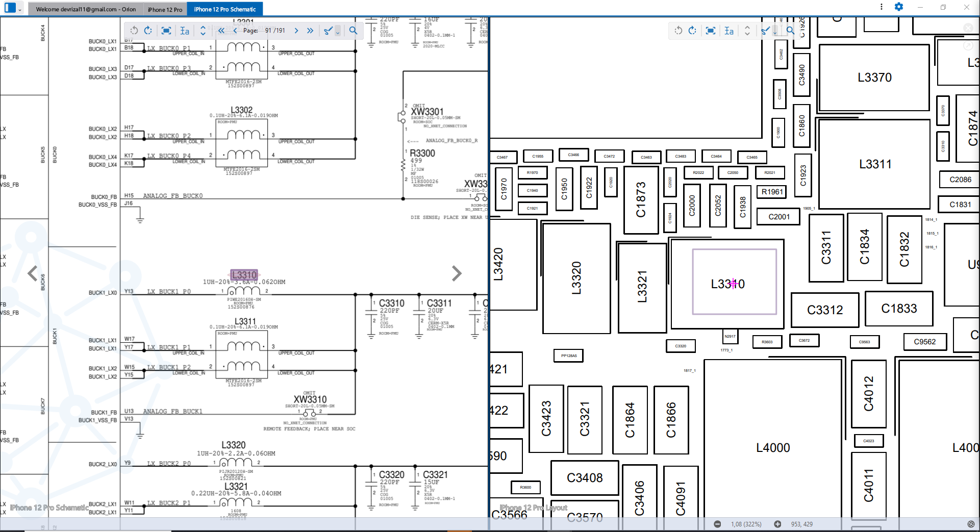Go to next schematic page
This screenshot has height=532, width=980.
click(296, 31)
